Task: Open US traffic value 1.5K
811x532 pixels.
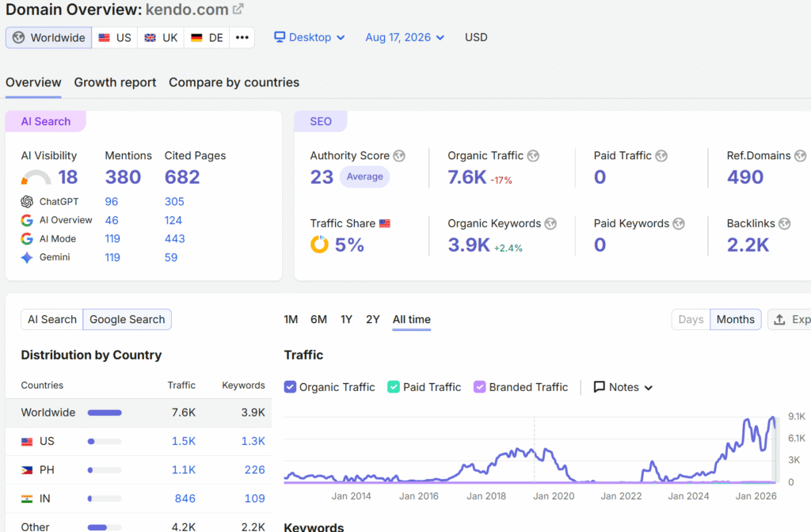Action: click(184, 441)
